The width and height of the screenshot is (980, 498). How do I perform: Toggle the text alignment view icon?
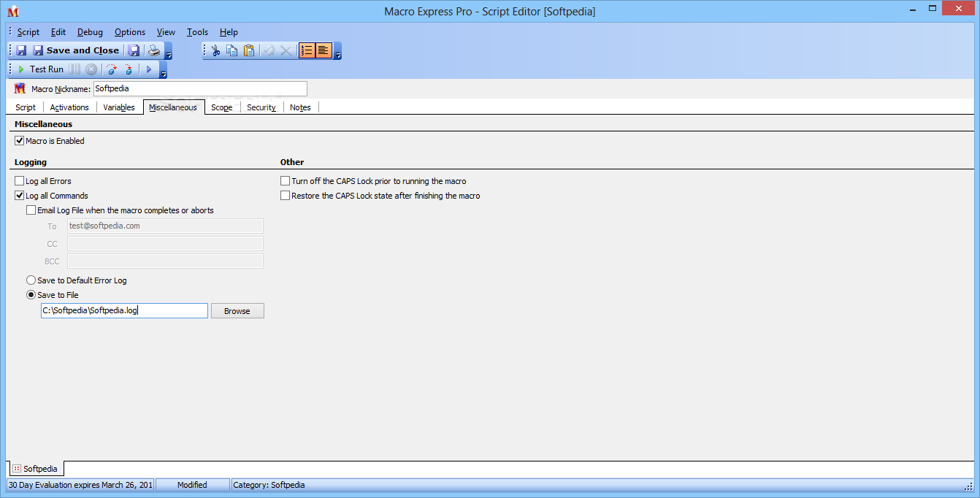[x=324, y=50]
